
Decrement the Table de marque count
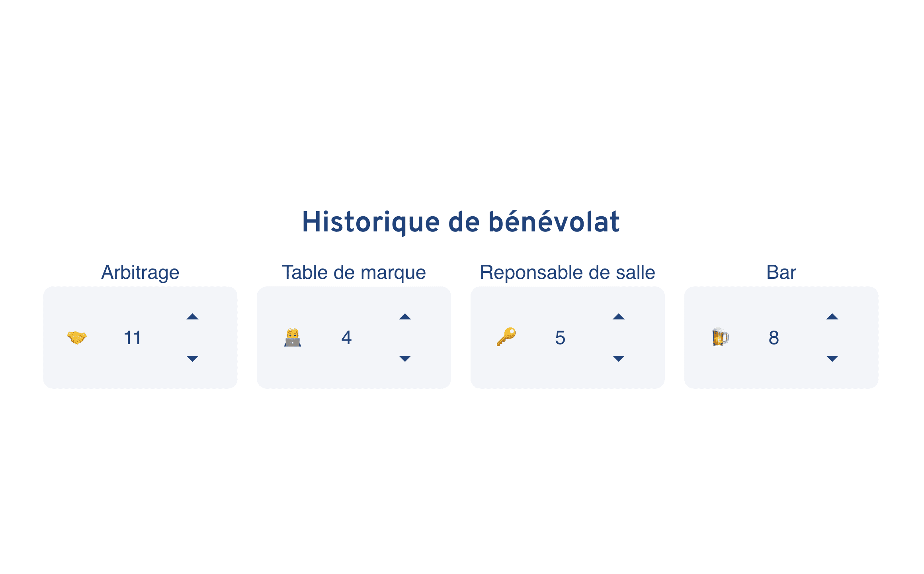coord(406,359)
